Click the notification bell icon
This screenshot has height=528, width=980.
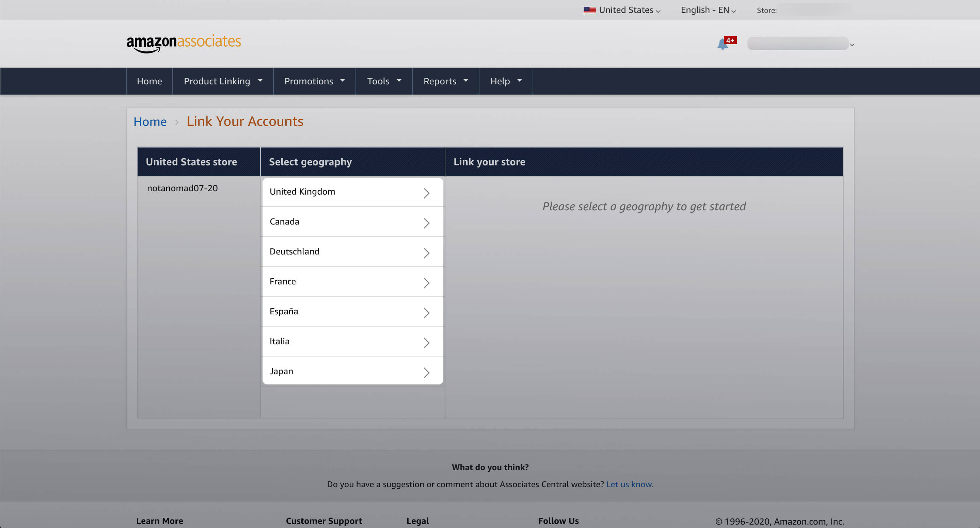[722, 44]
